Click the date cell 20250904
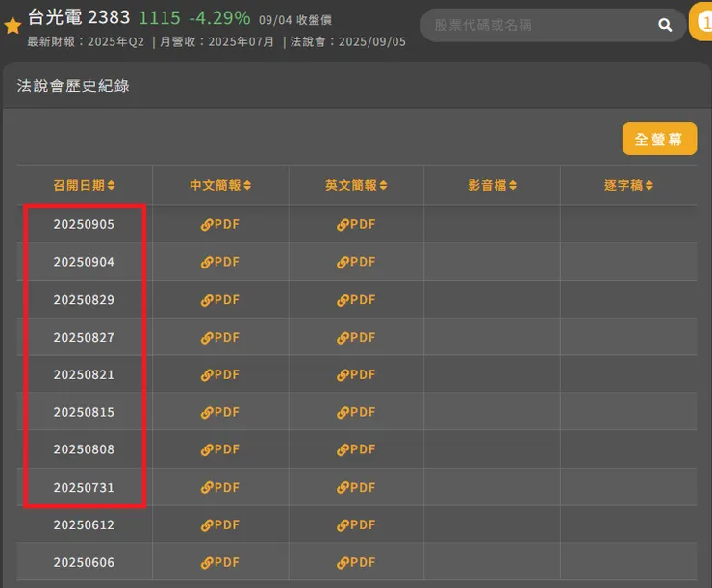 (x=84, y=262)
